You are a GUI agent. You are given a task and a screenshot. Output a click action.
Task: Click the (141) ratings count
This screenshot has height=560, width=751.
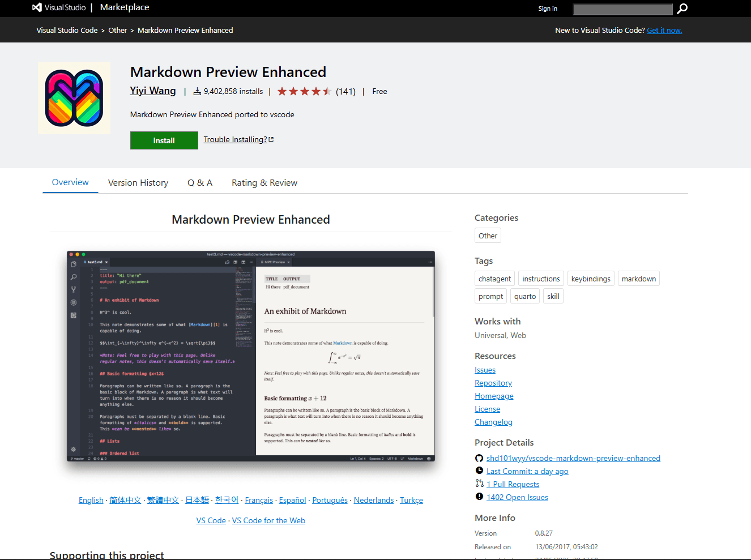click(x=345, y=92)
